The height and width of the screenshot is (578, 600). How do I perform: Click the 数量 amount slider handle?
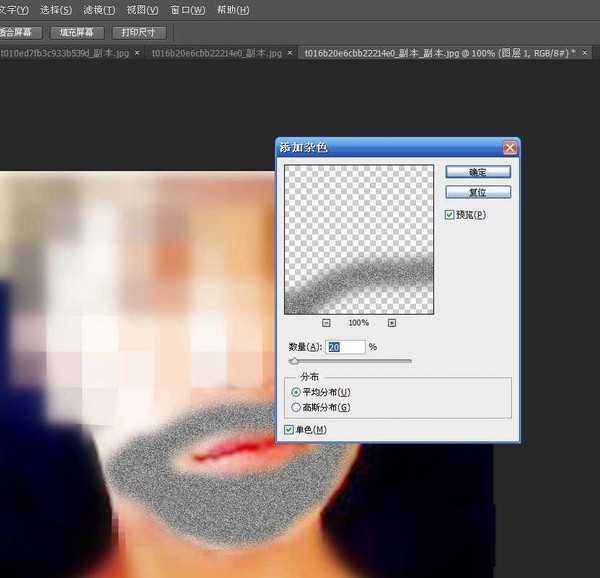tap(293, 360)
